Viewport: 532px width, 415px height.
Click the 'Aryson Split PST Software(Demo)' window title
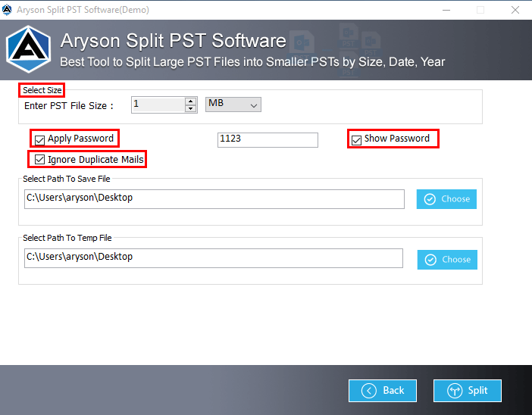coord(83,10)
